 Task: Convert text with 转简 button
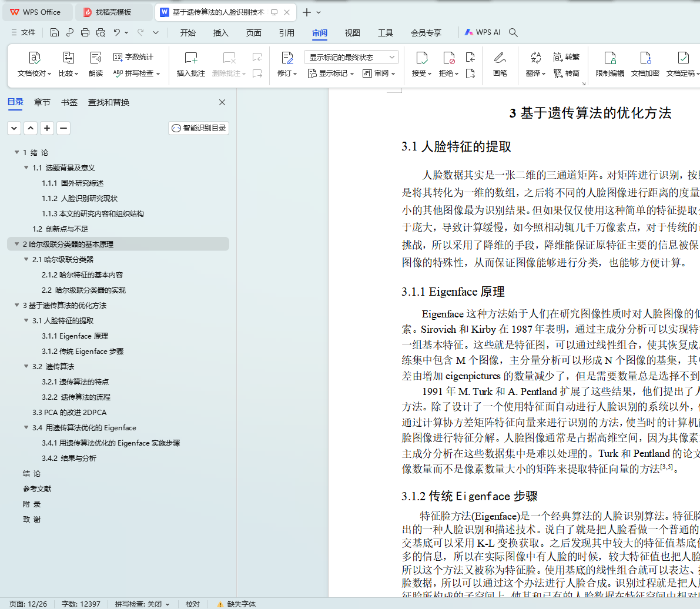click(566, 73)
